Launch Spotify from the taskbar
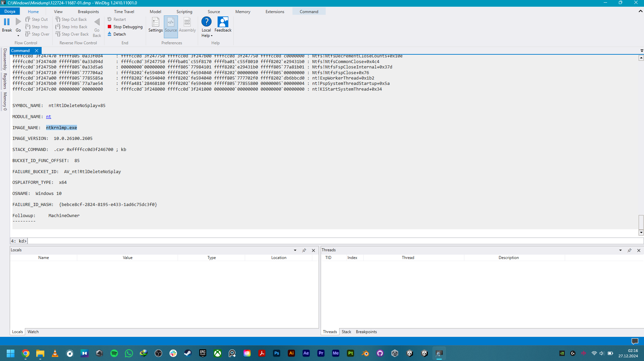 pyautogui.click(x=114, y=353)
